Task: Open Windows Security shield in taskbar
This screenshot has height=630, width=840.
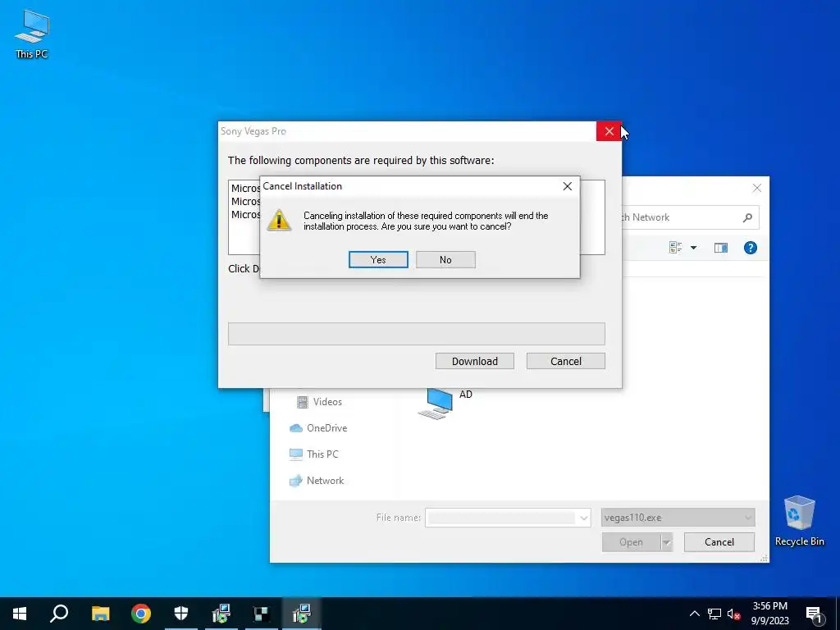Action: (x=181, y=614)
